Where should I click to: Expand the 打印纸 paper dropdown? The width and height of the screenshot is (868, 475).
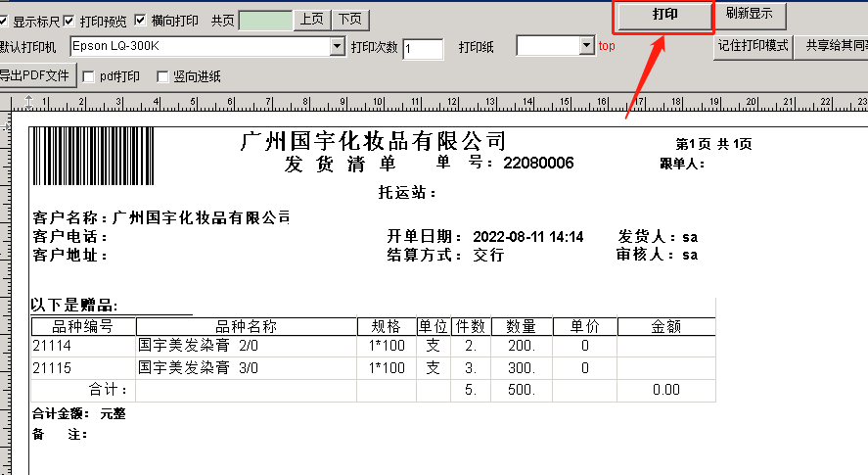(586, 46)
